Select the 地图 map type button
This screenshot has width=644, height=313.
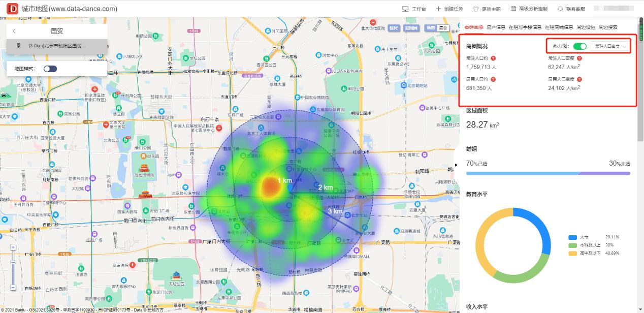tap(430, 28)
